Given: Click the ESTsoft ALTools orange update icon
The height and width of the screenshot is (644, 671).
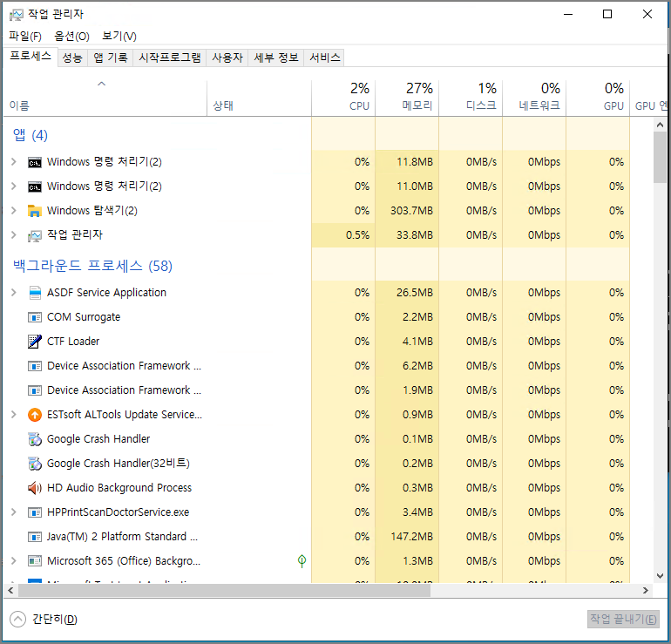Looking at the screenshot, I should [35, 415].
